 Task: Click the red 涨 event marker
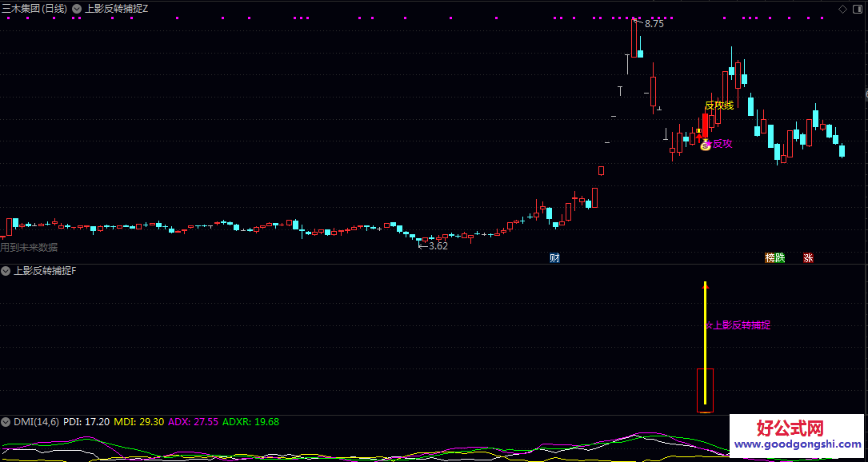coord(808,258)
